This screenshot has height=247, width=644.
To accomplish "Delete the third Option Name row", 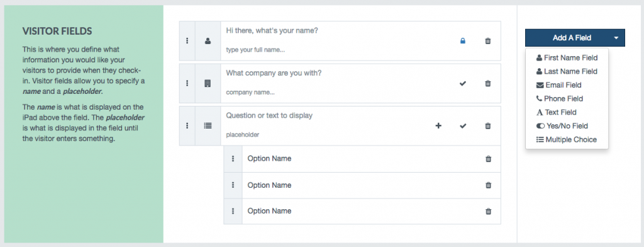I will coord(488,211).
